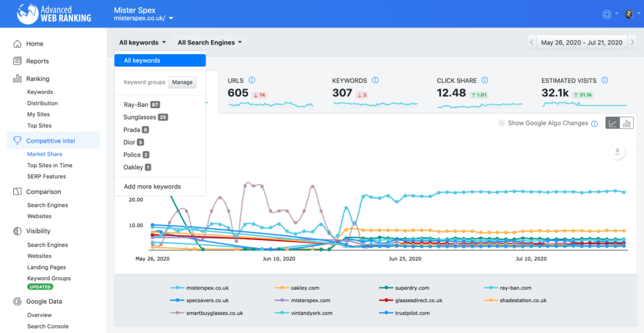Click info icon next to URLS
This screenshot has width=644, height=333.
click(x=252, y=80)
